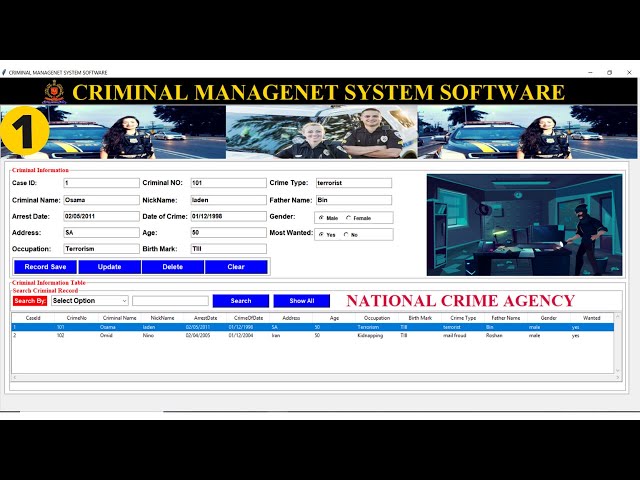Click the Crime Type column header

463,318
